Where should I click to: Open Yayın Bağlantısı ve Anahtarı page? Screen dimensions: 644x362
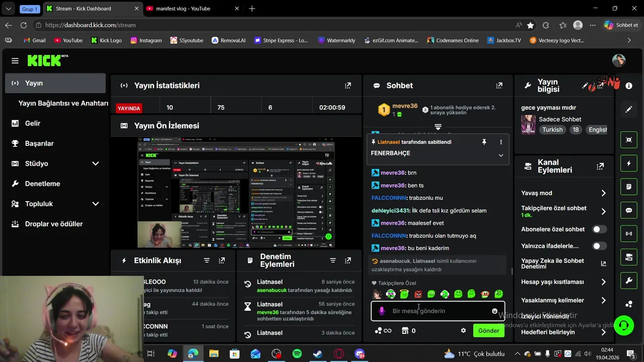63,103
